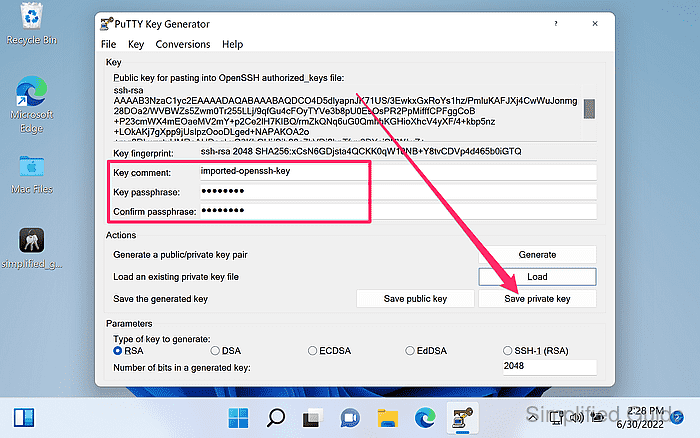Launch Microsoft Edge from desktop shortcut
The width and height of the screenshot is (700, 438).
[31, 104]
